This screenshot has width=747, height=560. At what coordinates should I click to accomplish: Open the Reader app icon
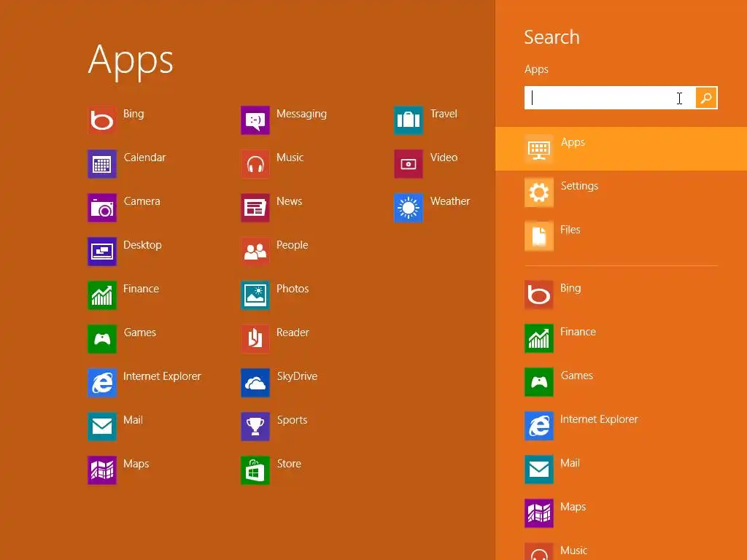point(255,339)
